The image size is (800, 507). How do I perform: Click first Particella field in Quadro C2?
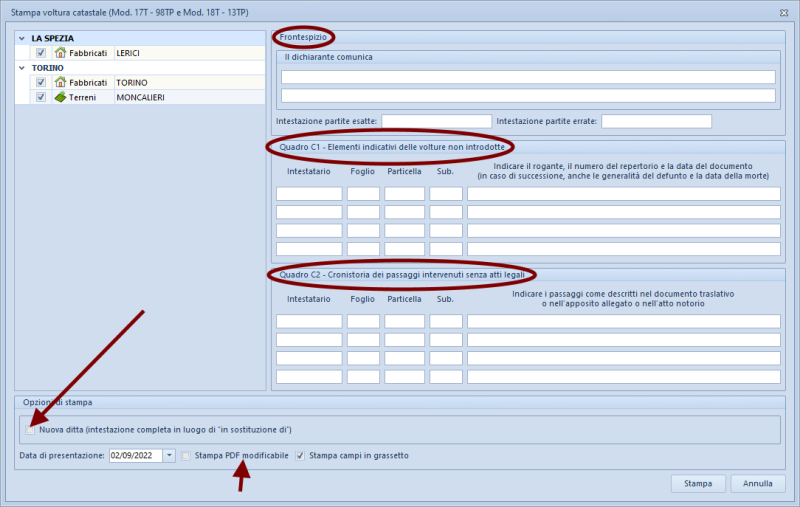404,321
